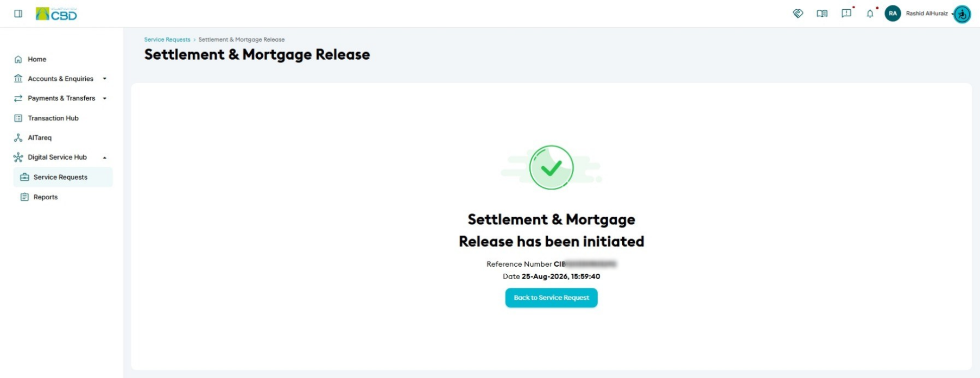Click the RA profile avatar
980x378 pixels.
[x=893, y=14]
